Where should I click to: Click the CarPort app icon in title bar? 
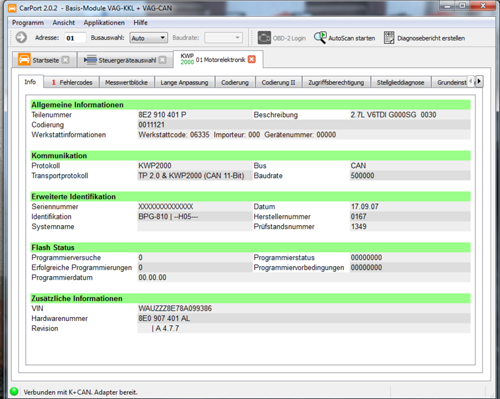point(12,8)
